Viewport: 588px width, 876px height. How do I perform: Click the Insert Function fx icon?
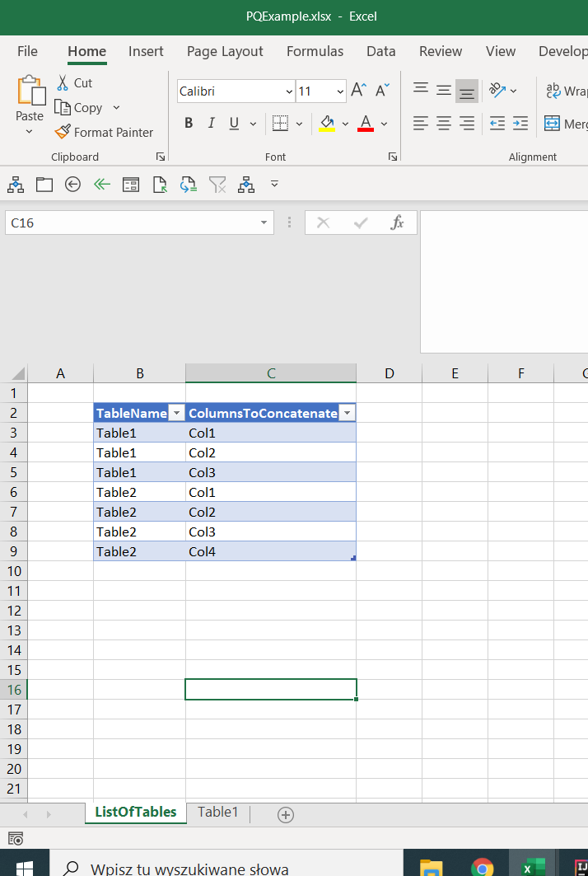(397, 223)
